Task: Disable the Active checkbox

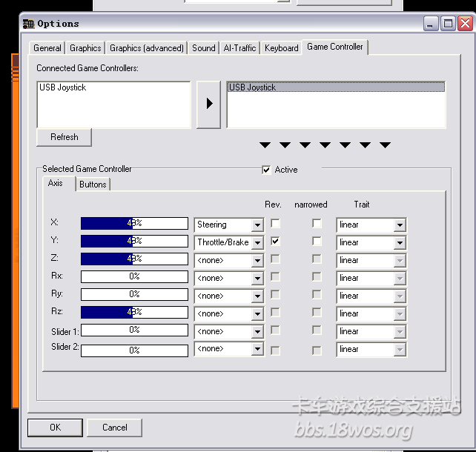Action: tap(267, 170)
